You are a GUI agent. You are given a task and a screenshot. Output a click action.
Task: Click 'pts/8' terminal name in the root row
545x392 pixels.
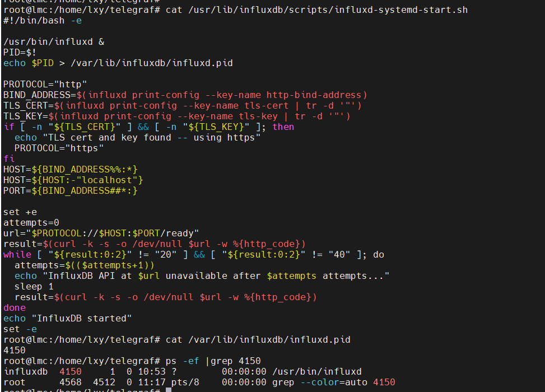[x=185, y=382]
